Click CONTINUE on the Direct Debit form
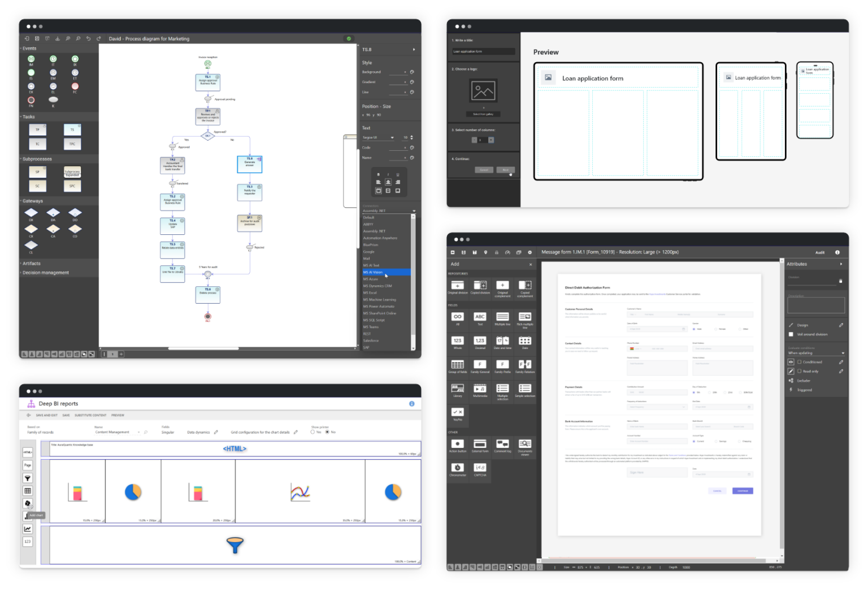 743,491
